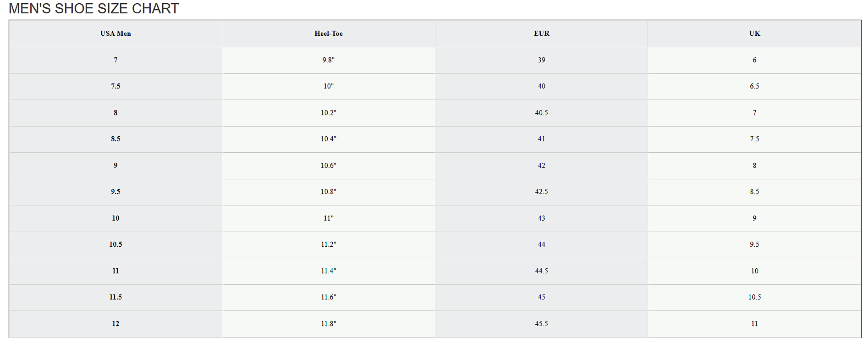Click the EUR column header

tap(541, 33)
